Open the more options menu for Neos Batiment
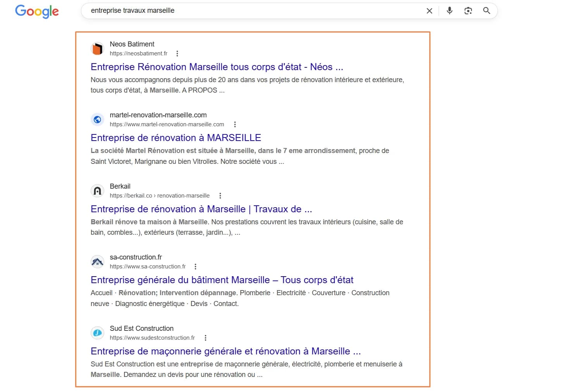Viewport: 580px width, 392px height. tap(177, 53)
